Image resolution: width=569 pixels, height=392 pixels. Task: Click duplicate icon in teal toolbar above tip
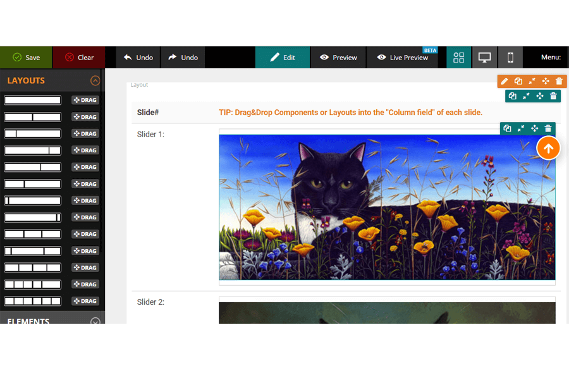(x=512, y=96)
